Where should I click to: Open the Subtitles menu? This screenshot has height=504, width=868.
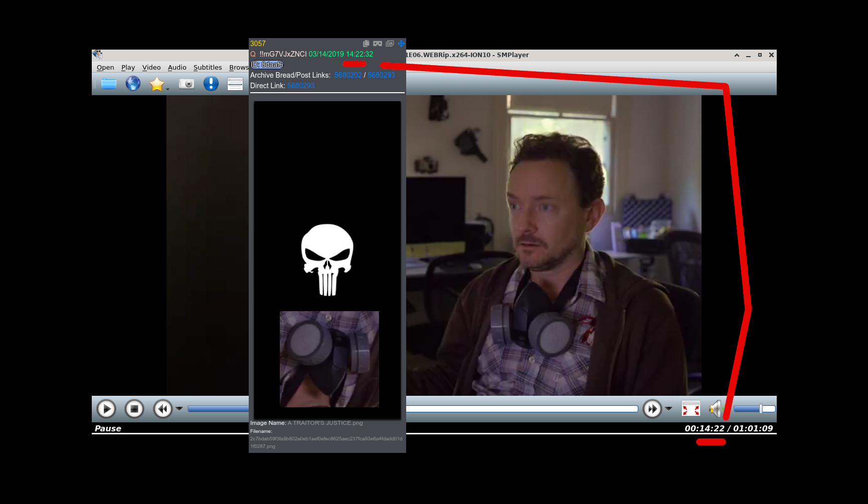tap(207, 68)
